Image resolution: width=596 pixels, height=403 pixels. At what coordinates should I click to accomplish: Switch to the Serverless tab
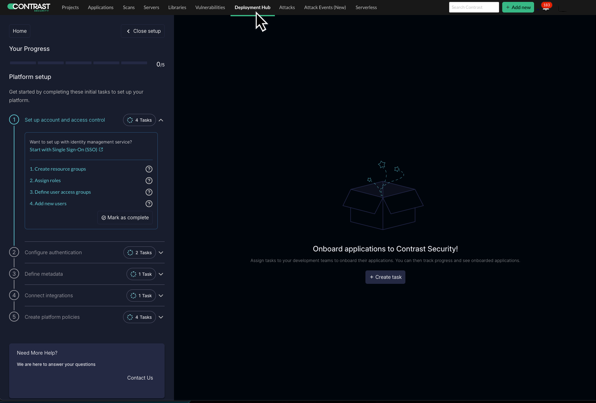[366, 7]
